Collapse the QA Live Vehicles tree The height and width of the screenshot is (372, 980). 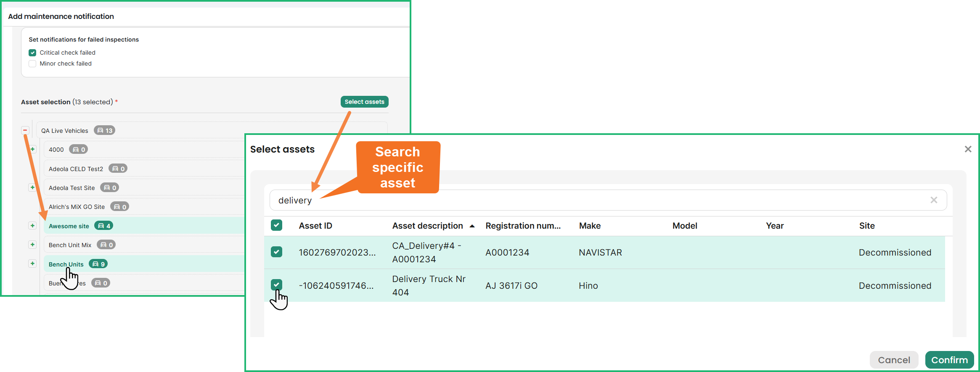tap(25, 130)
